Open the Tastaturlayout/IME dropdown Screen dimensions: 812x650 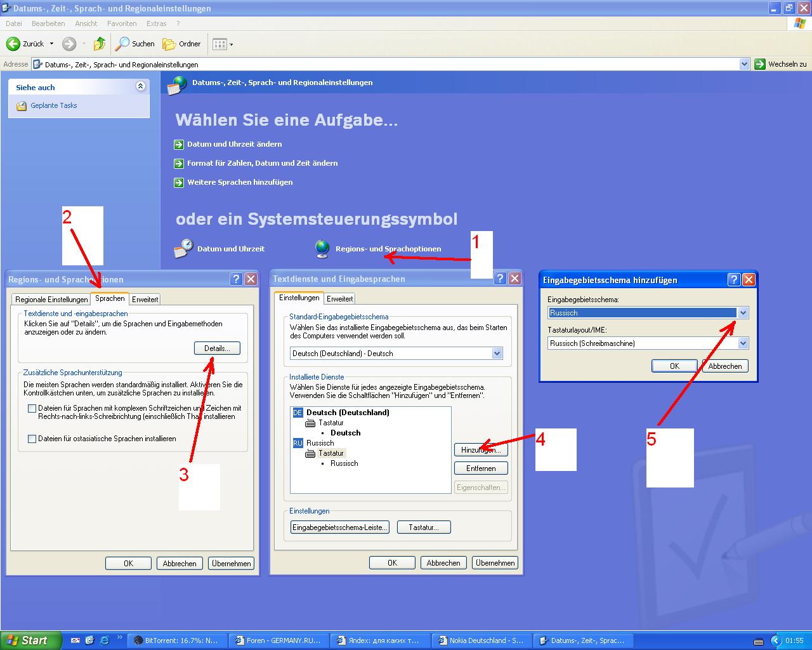(x=743, y=343)
